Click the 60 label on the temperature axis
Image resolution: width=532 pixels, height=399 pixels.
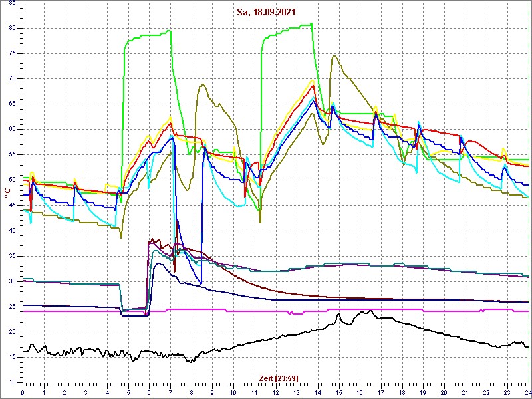(11, 129)
